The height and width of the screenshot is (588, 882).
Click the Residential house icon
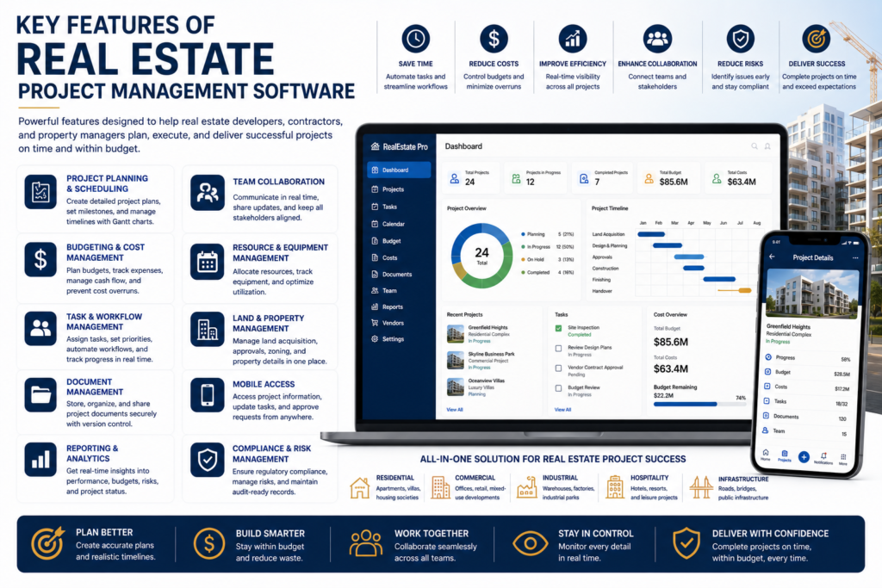point(359,487)
